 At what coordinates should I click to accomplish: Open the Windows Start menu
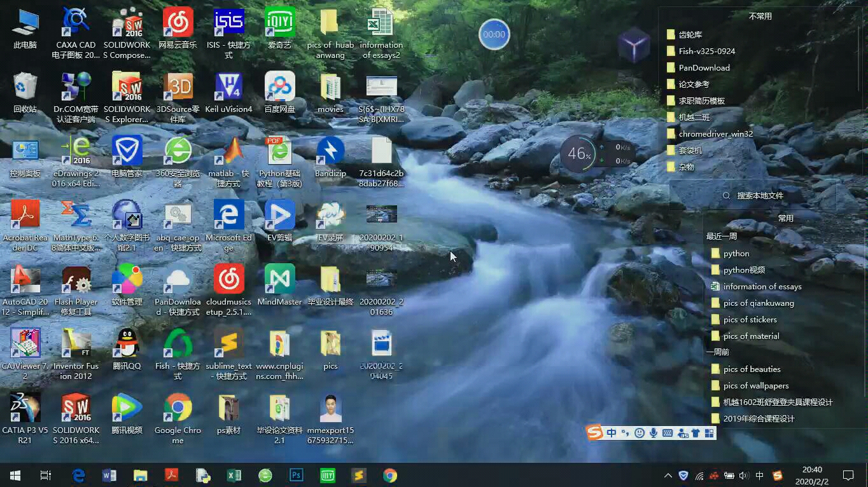(15, 475)
